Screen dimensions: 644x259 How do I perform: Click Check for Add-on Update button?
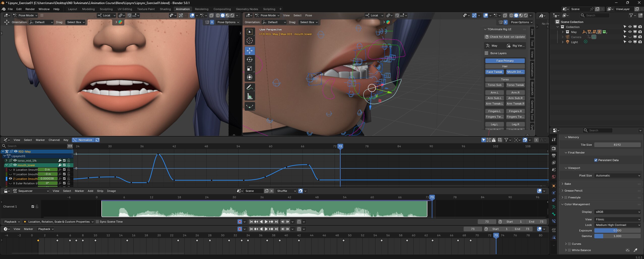click(505, 37)
